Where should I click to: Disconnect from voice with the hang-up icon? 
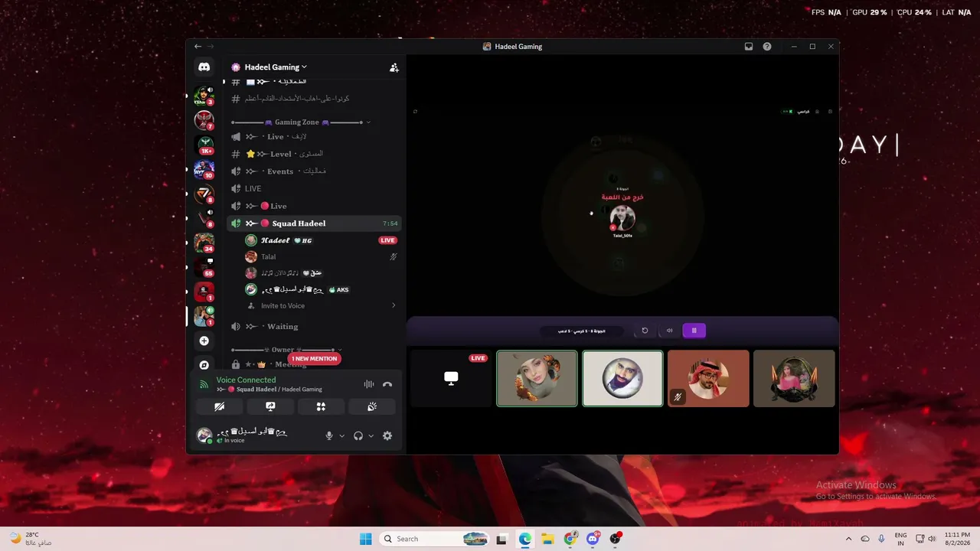pyautogui.click(x=387, y=384)
